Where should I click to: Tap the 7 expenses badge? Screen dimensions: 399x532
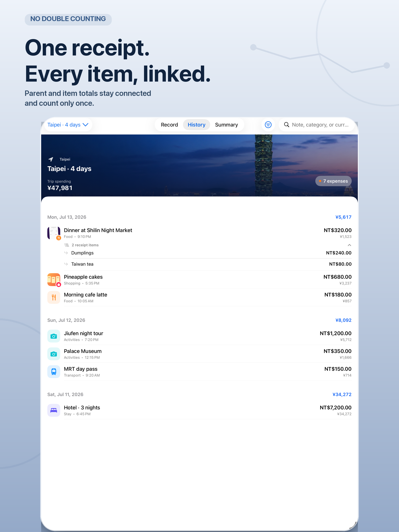[x=333, y=181]
